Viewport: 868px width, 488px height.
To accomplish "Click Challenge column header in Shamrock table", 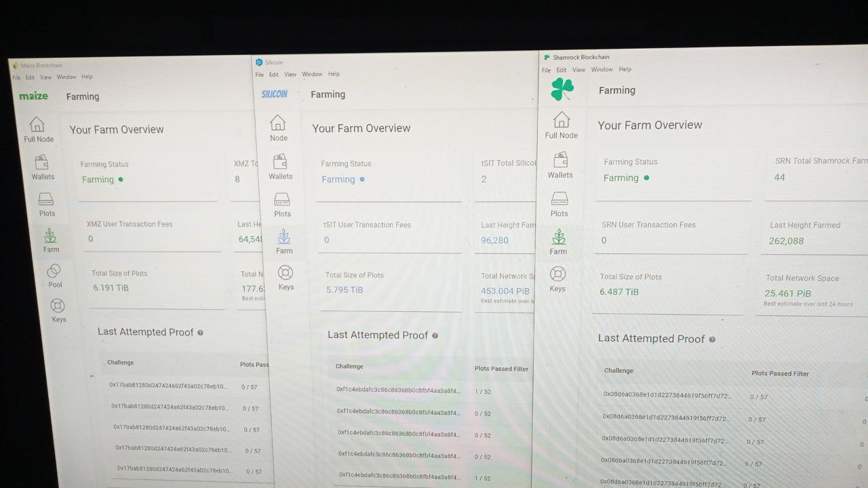I will click(x=618, y=371).
